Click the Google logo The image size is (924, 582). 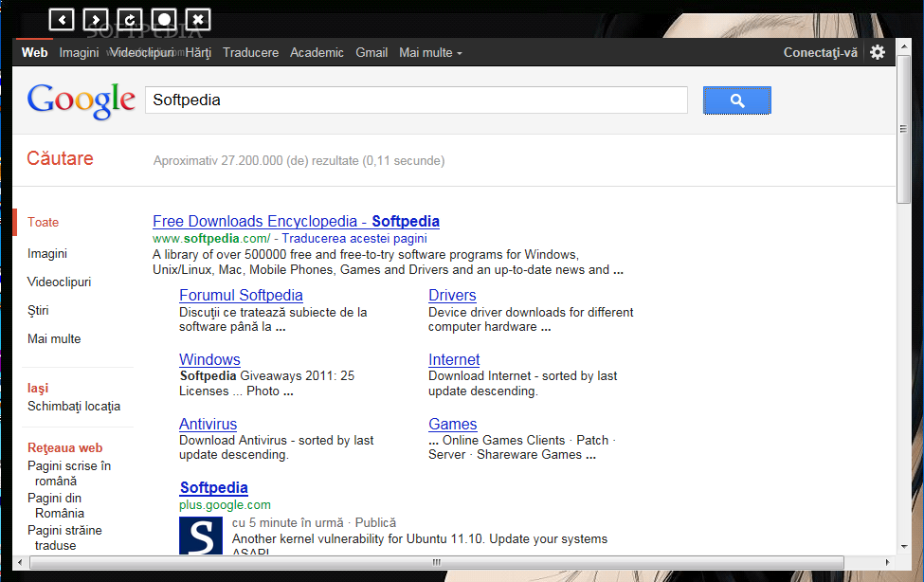pos(82,100)
